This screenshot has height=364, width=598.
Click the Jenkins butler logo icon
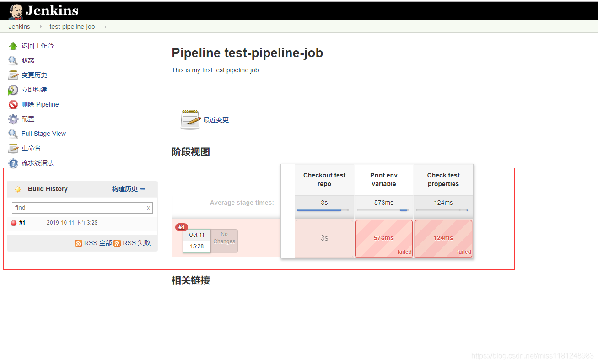(16, 12)
